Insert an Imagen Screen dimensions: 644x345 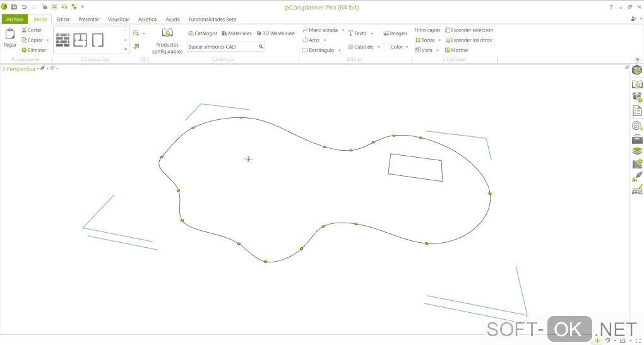[x=395, y=33]
